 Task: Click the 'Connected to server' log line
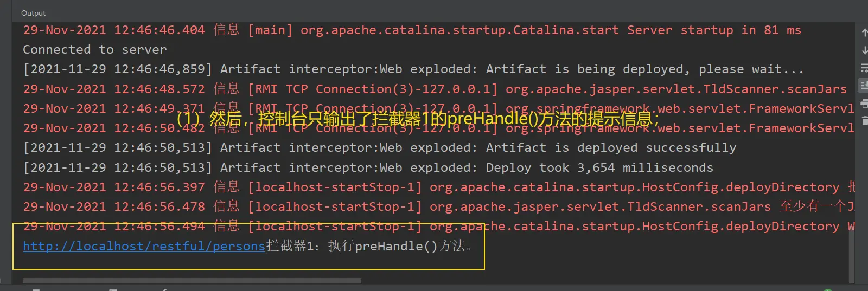94,49
